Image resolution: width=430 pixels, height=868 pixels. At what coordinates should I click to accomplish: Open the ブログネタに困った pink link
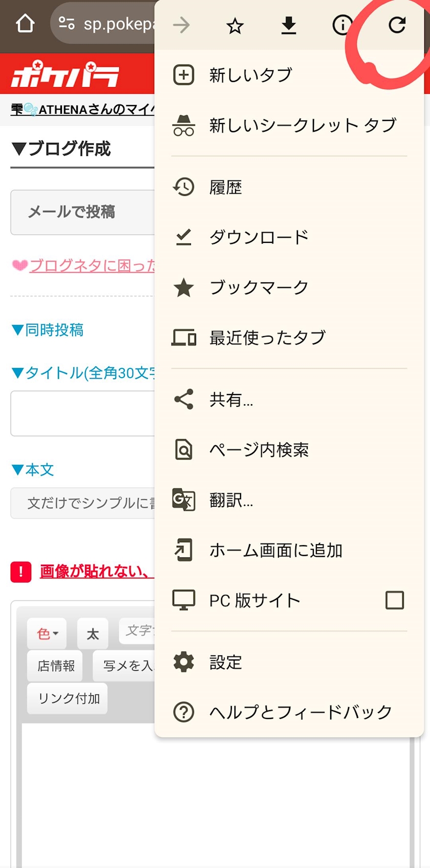pyautogui.click(x=92, y=265)
